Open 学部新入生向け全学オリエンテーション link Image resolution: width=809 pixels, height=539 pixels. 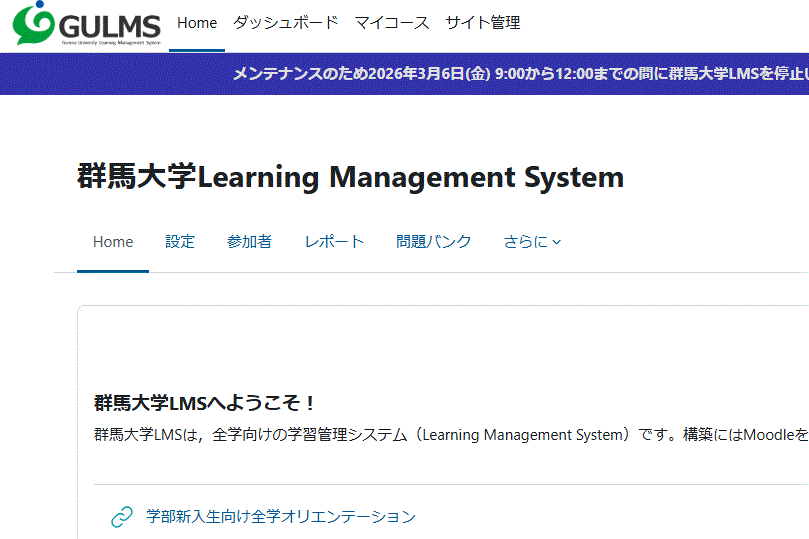pos(281,517)
